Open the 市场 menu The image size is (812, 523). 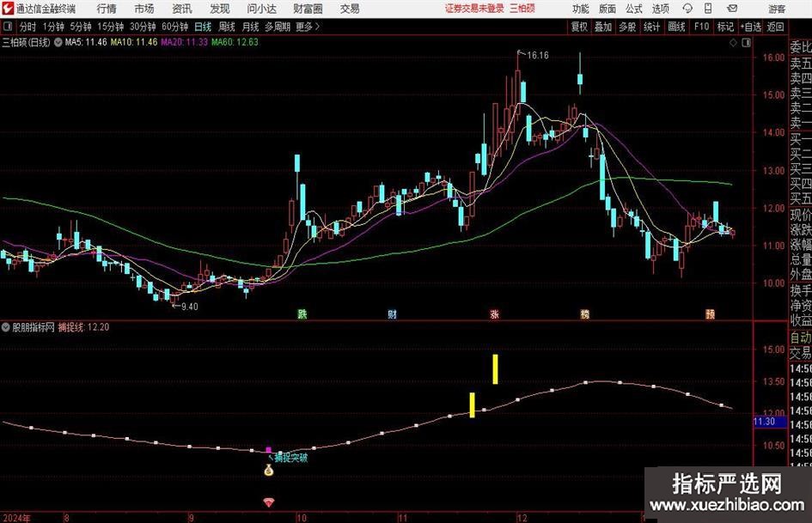coord(144,9)
